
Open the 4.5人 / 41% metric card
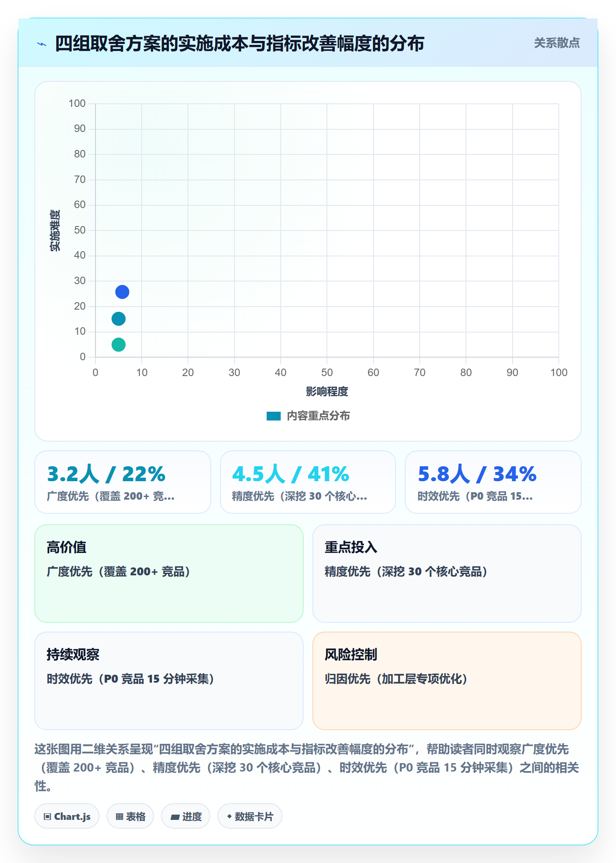coord(308,482)
